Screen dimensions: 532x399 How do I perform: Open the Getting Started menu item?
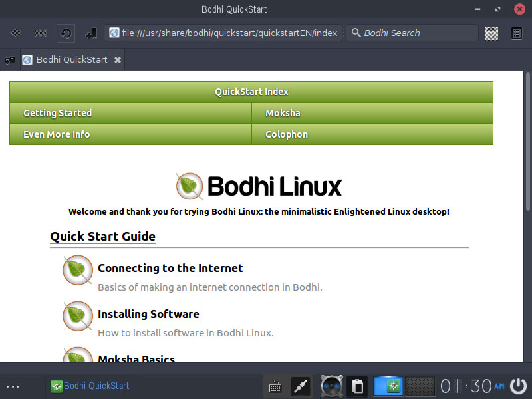(130, 113)
